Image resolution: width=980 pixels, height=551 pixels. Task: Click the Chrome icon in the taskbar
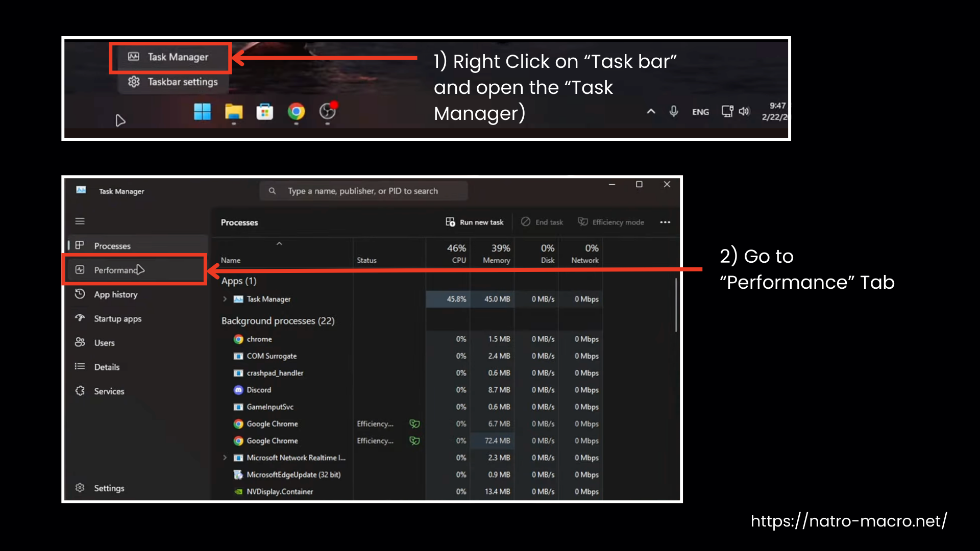tap(296, 112)
